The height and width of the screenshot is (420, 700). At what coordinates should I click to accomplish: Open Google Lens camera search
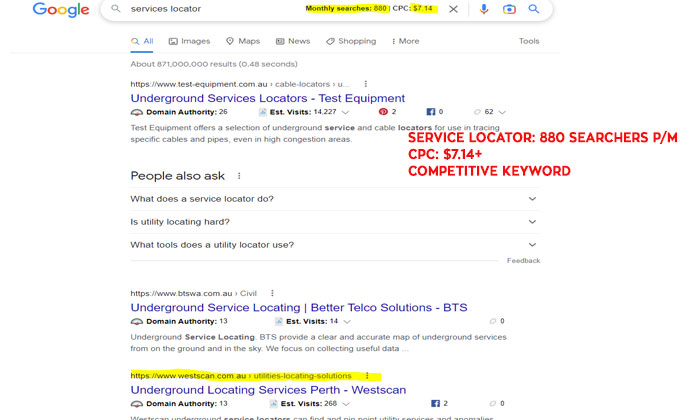click(x=509, y=9)
